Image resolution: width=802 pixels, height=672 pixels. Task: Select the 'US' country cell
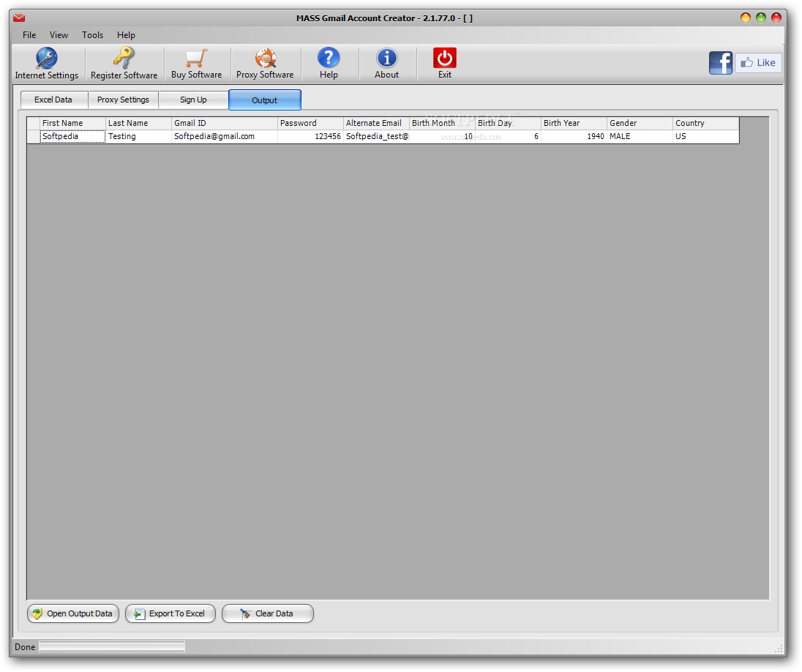[x=706, y=137]
